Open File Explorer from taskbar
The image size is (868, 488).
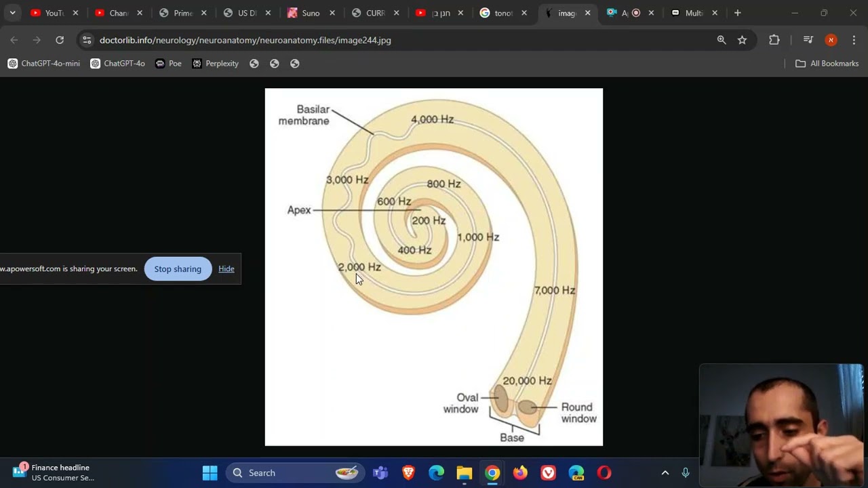tap(464, 472)
